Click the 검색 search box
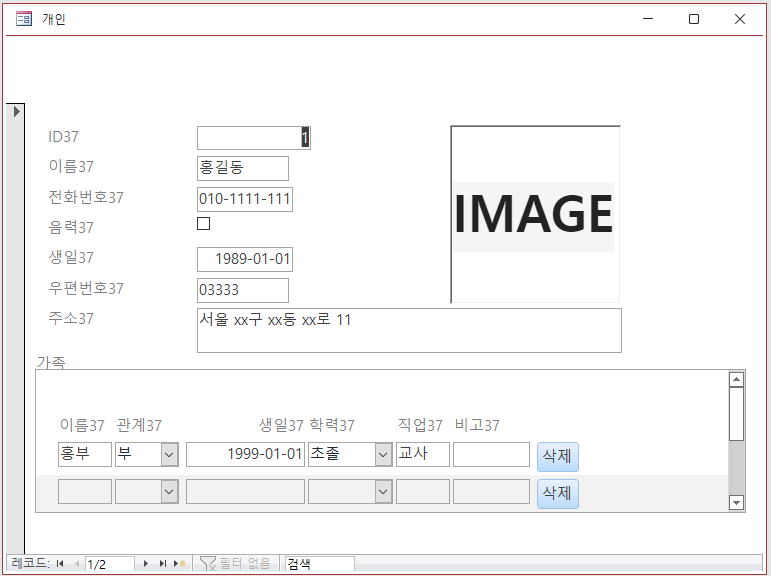This screenshot has width=771, height=576. pos(319,564)
